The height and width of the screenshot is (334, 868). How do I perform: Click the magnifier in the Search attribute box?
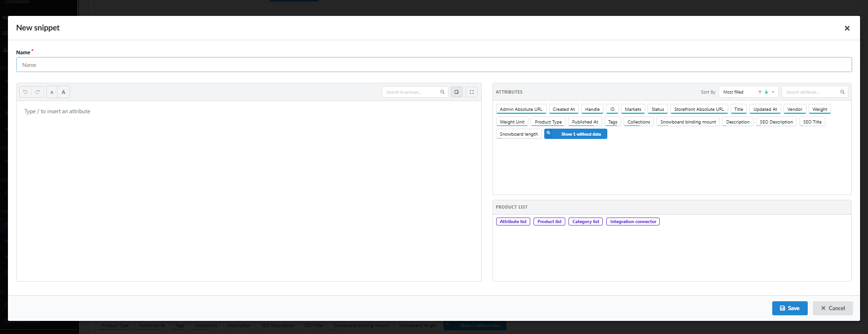pos(842,92)
